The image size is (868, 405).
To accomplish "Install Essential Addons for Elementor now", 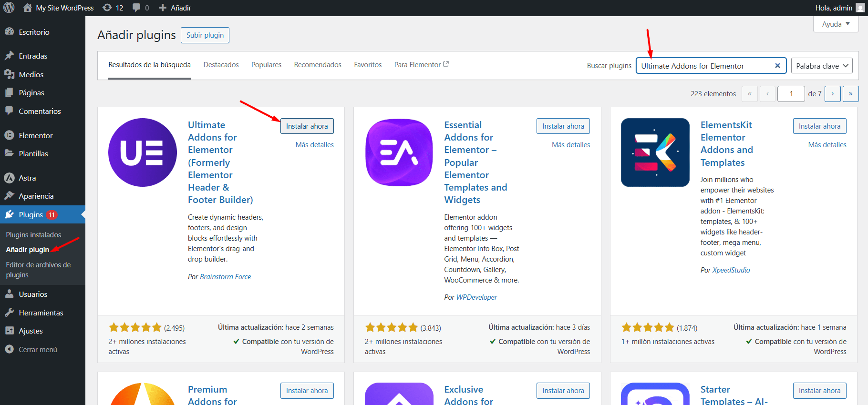I will [563, 126].
